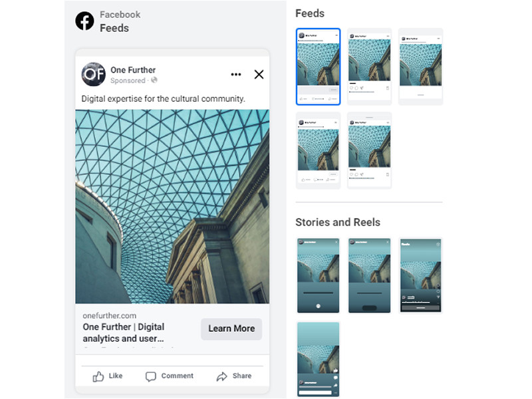Click the Share arrow icon

[x=222, y=376]
